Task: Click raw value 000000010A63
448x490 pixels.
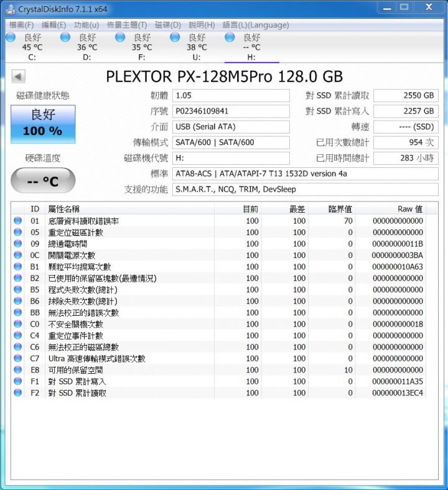Action: pyautogui.click(x=398, y=267)
